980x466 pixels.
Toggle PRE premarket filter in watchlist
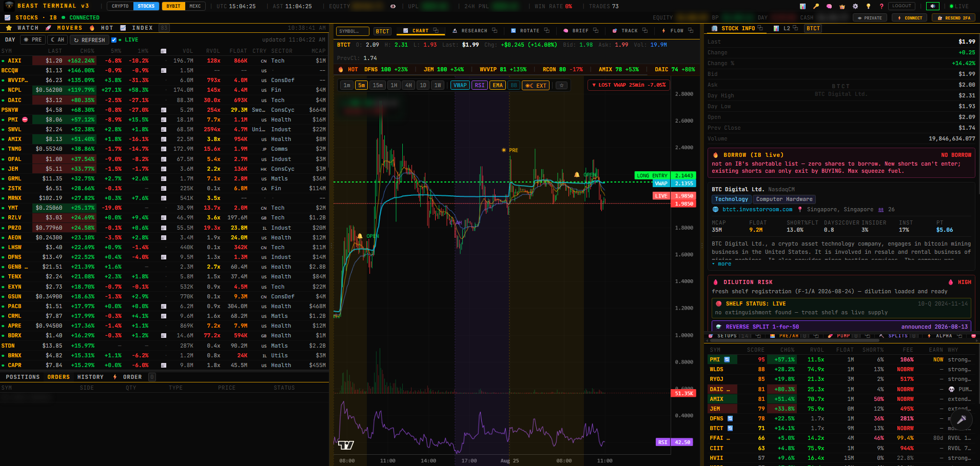(33, 39)
